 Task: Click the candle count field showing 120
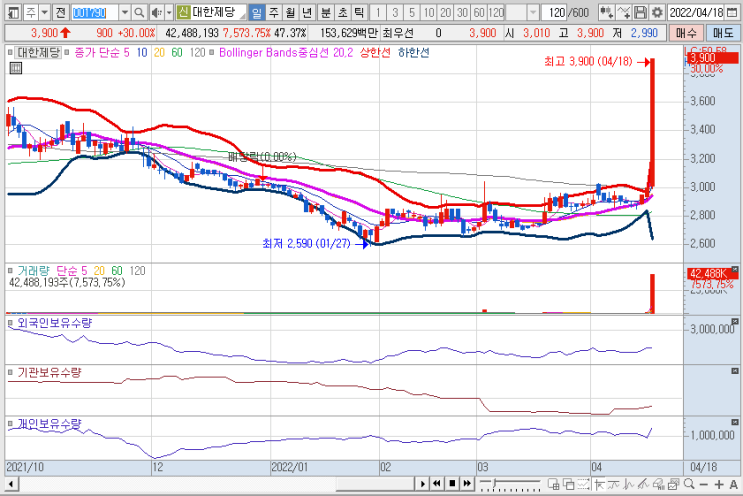pos(556,12)
